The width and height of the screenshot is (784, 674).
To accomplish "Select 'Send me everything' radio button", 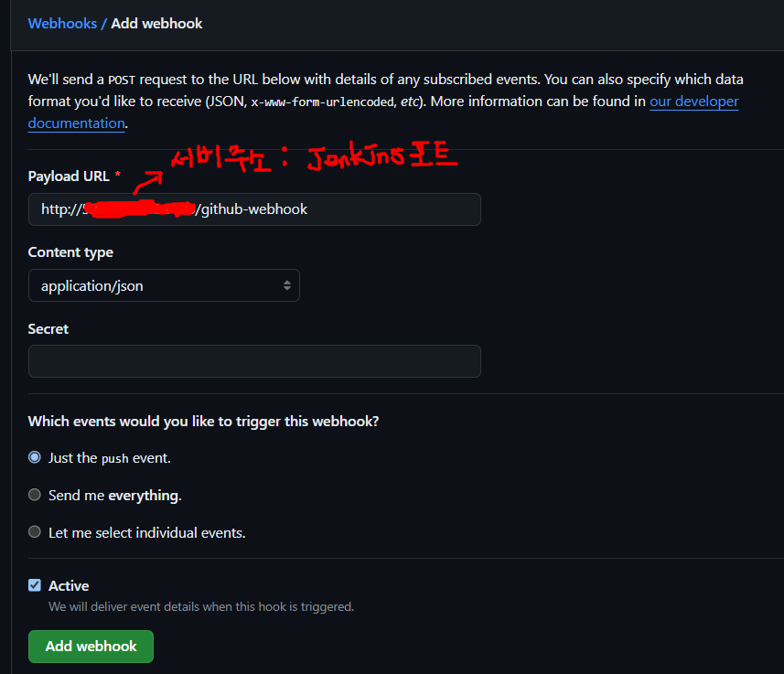I will click(35, 495).
